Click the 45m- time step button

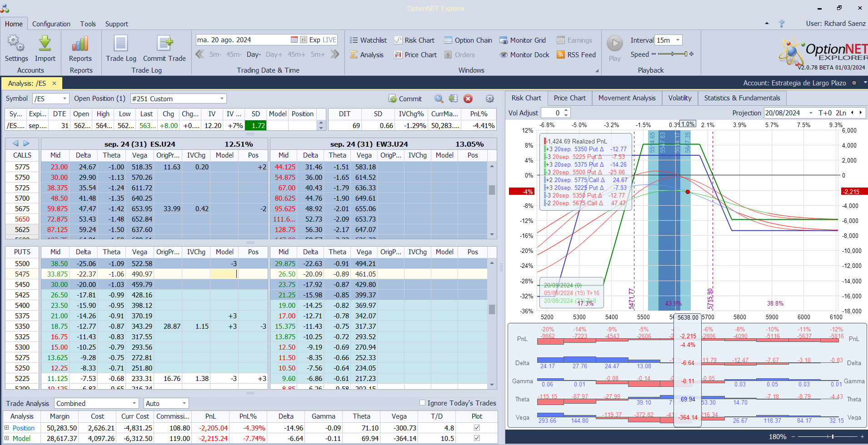234,54
